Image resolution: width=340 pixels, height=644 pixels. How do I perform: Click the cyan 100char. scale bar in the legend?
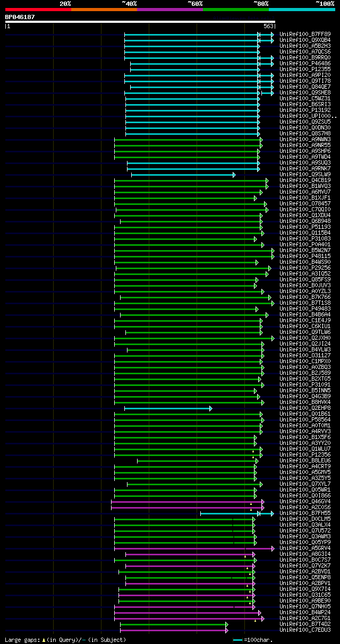(x=237, y=640)
